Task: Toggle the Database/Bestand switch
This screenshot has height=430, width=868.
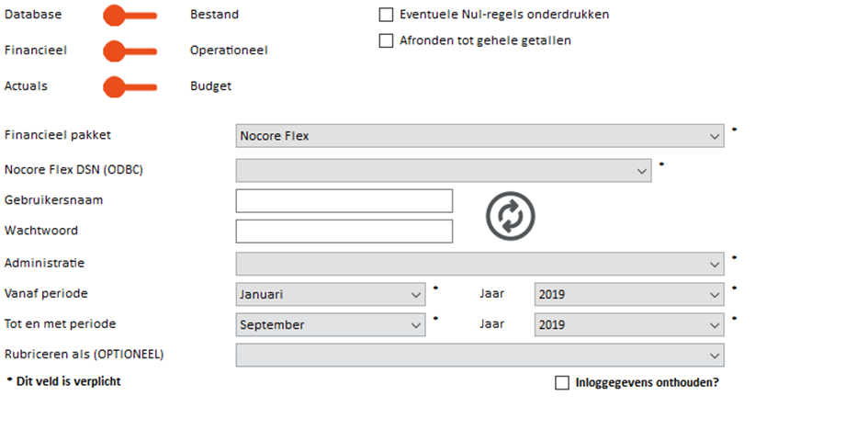Action: 130,16
